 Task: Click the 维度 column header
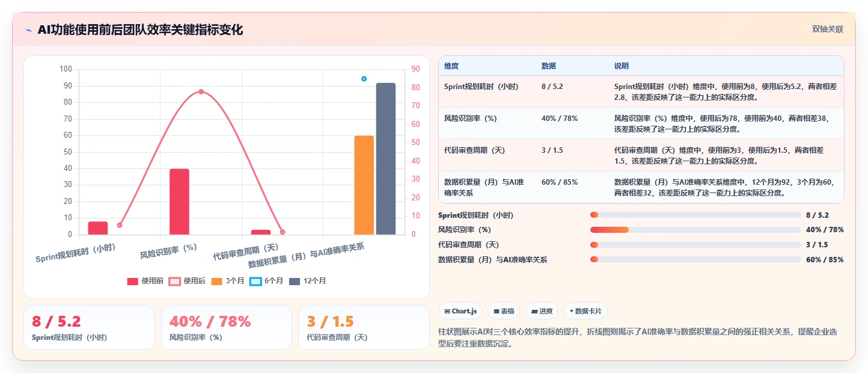tap(451, 66)
